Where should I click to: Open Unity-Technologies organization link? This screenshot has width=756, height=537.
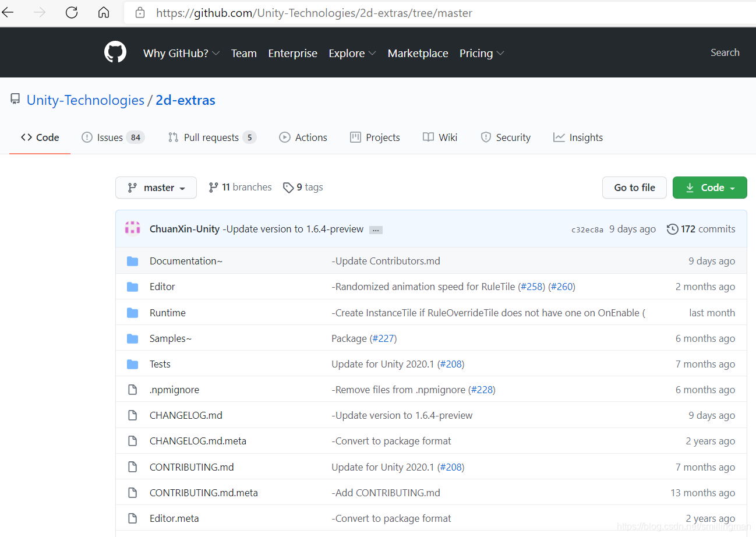coord(86,100)
